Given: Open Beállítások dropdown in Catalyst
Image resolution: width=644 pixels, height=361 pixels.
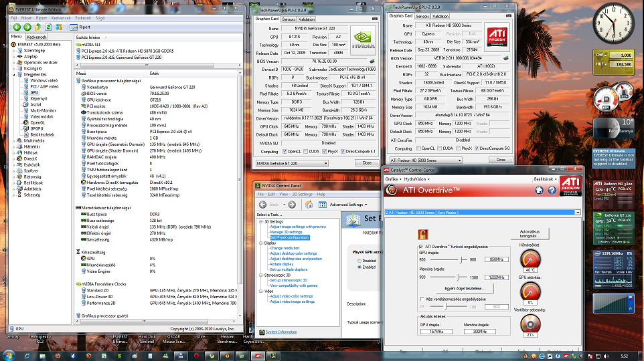Looking at the screenshot, I should [545, 179].
